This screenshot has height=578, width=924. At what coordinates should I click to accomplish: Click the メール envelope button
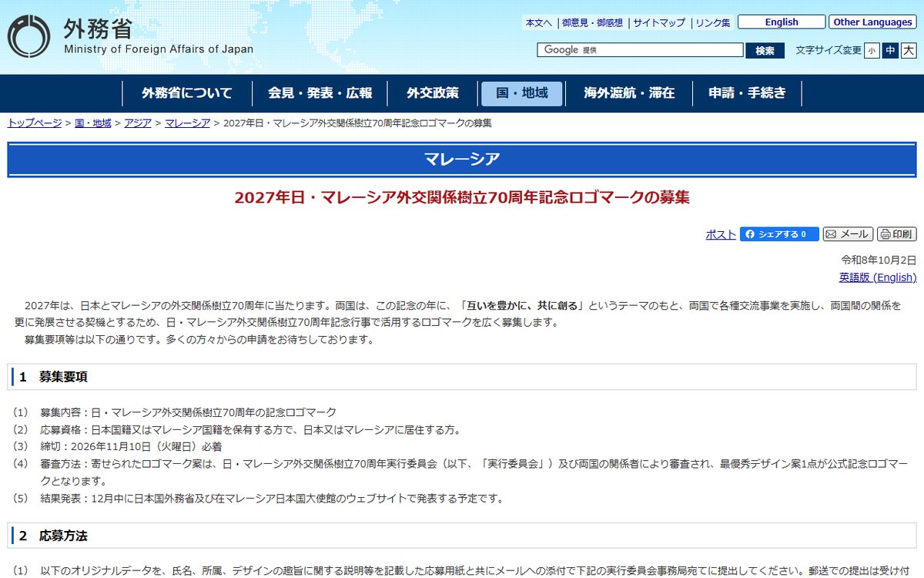click(848, 234)
